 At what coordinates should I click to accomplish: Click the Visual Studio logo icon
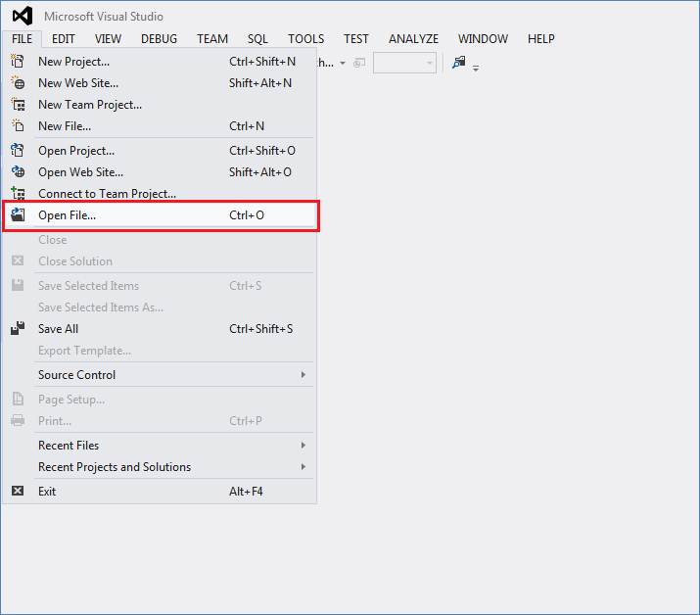(x=23, y=16)
